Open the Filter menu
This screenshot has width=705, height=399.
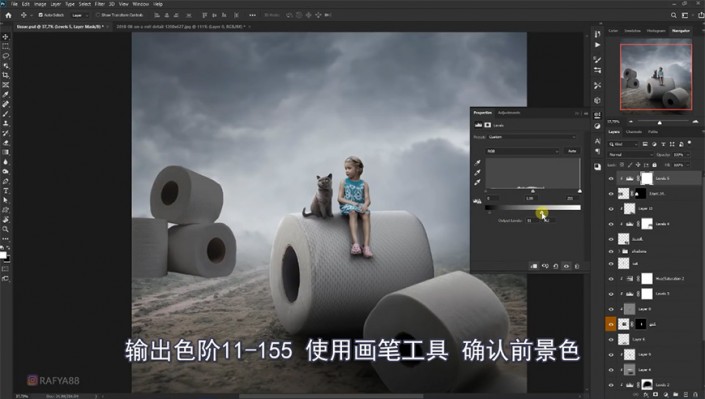pyautogui.click(x=100, y=4)
